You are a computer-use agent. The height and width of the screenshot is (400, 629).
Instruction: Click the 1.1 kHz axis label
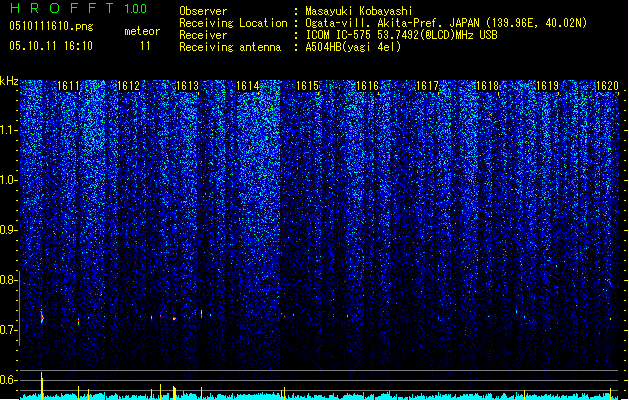[x=8, y=130]
